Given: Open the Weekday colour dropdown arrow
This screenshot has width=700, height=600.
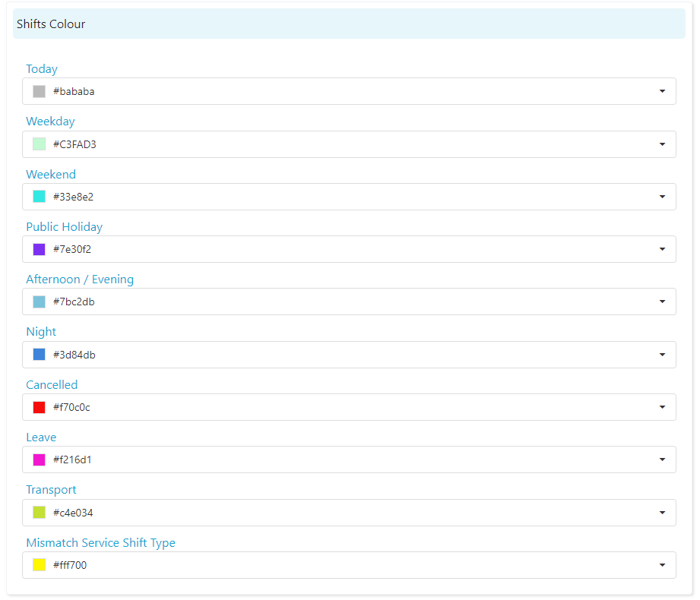Looking at the screenshot, I should pyautogui.click(x=662, y=144).
